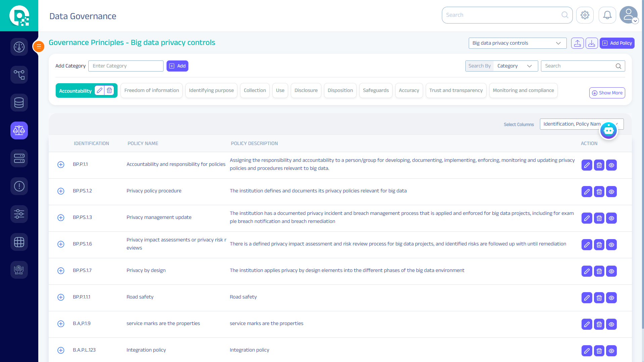The width and height of the screenshot is (644, 362).
Task: Click Show More categories button
Action: tap(607, 93)
